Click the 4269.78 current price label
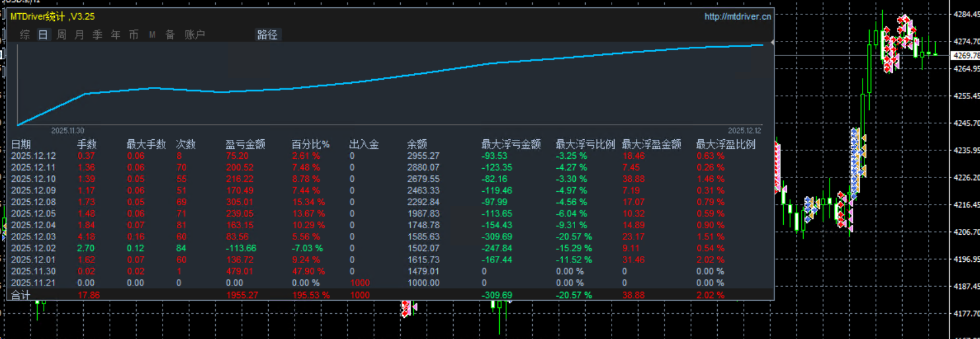Image resolution: width=980 pixels, height=339 pixels. [965, 55]
